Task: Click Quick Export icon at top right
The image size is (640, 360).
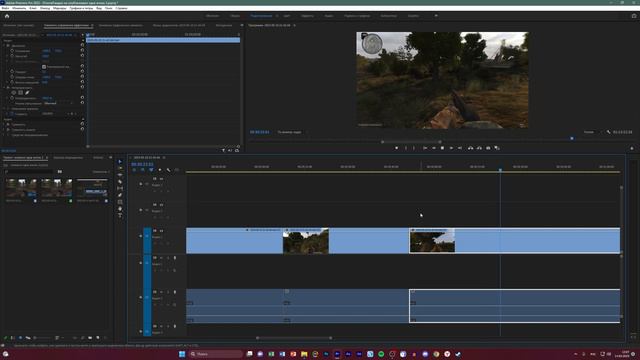Action: [x=634, y=16]
